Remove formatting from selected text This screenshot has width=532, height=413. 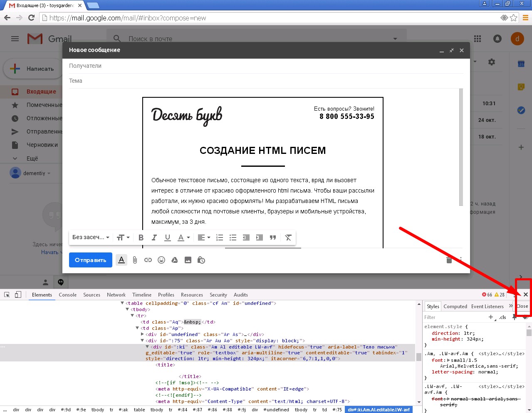click(x=288, y=237)
